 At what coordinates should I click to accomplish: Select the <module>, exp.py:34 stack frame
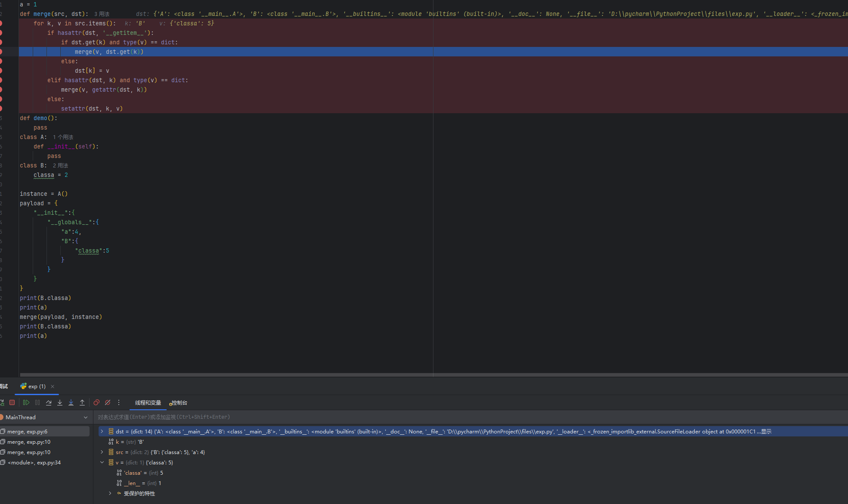coord(34,462)
